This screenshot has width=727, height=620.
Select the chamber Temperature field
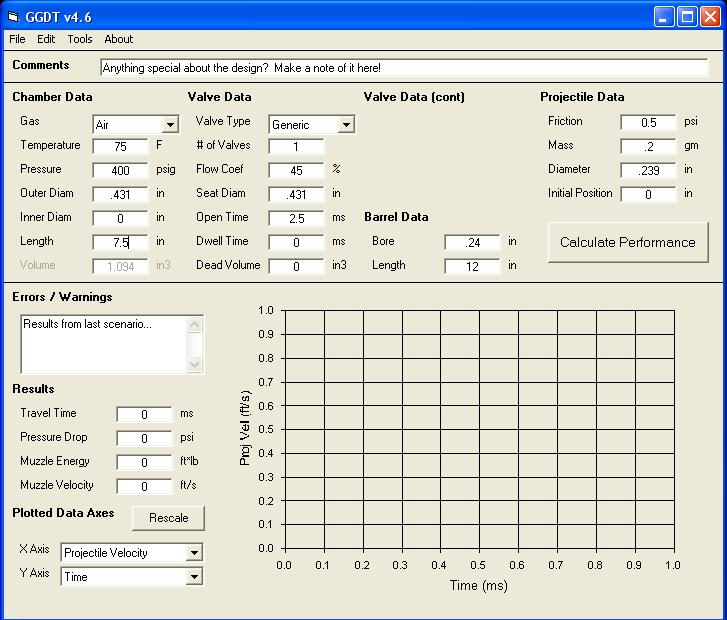[x=120, y=146]
